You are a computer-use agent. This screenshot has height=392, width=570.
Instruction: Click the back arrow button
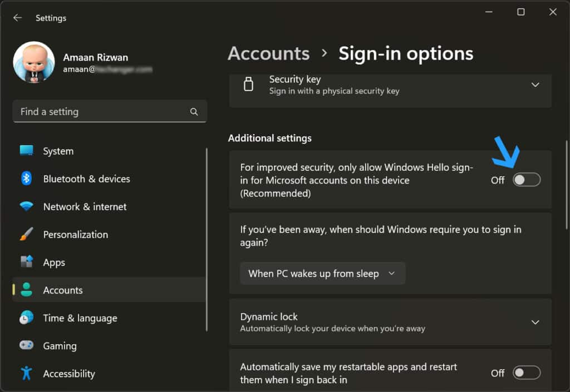tap(17, 17)
